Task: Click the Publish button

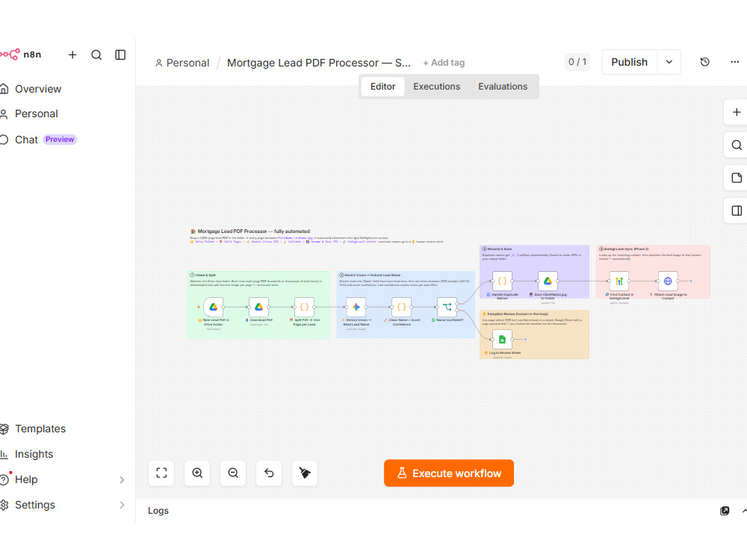Action: pyautogui.click(x=629, y=62)
